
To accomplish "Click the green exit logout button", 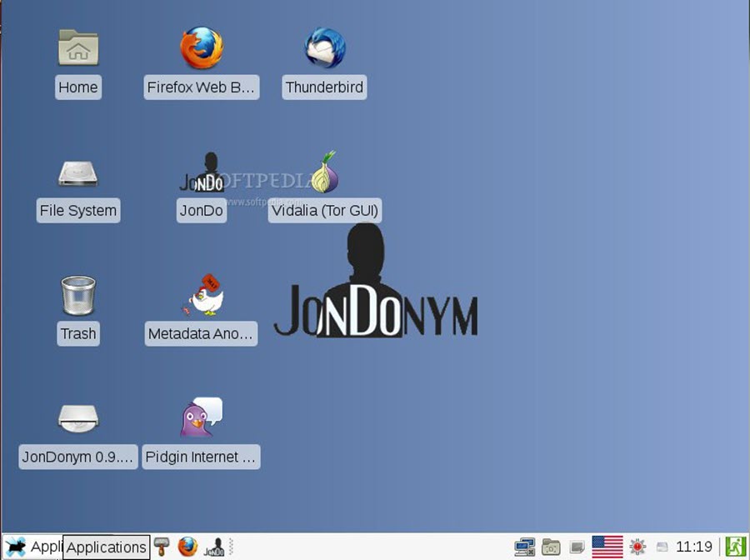I will 735,547.
